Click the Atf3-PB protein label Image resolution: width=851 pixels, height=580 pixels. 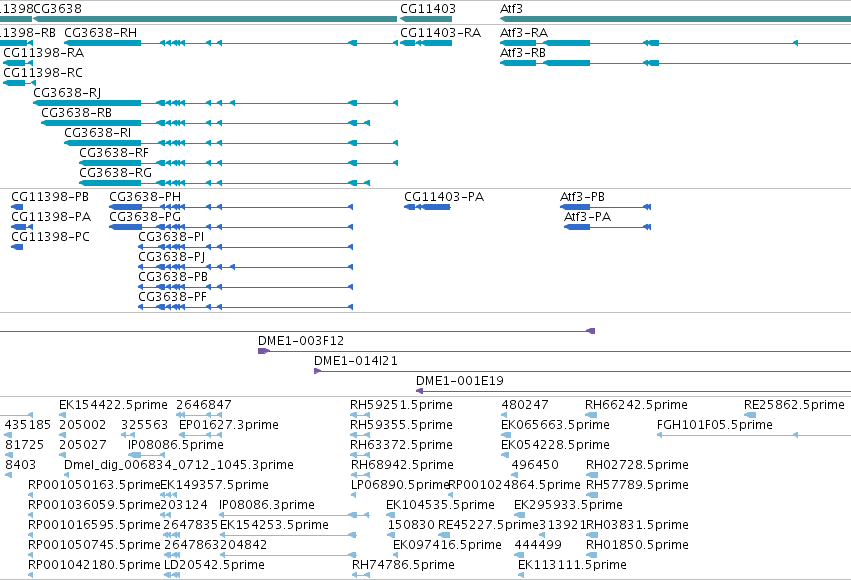click(x=582, y=196)
